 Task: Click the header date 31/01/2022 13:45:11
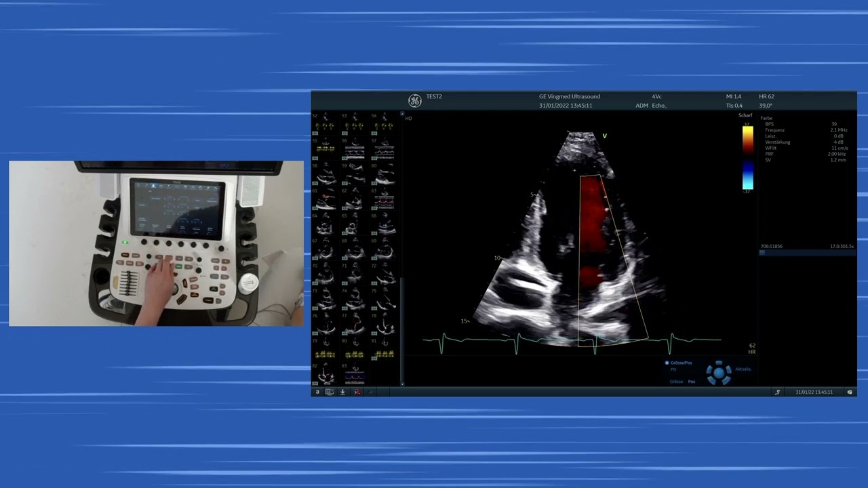click(566, 106)
